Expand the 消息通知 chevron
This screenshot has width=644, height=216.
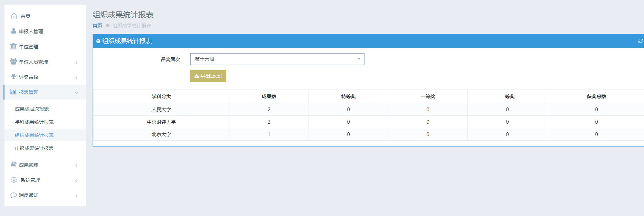point(76,196)
